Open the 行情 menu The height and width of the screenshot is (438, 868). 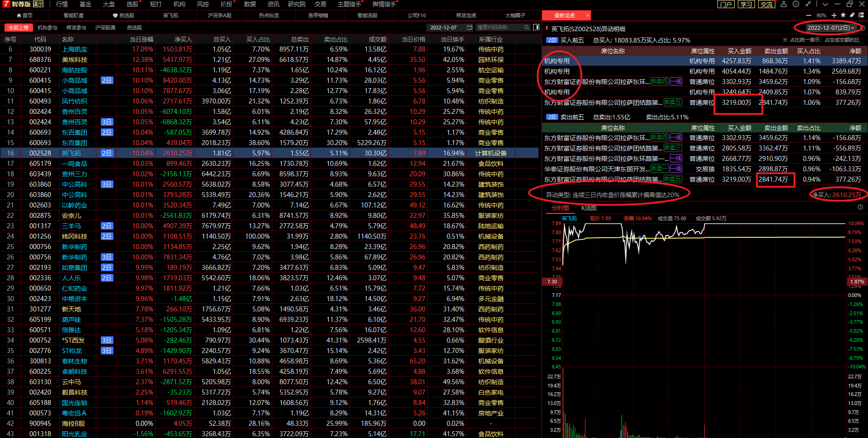point(62,4)
